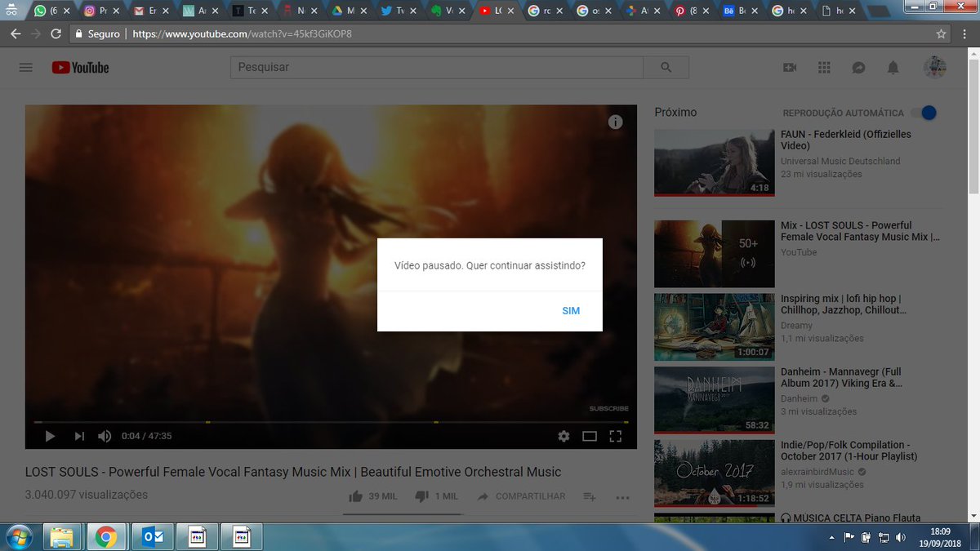
Task: Open the account avatar menu
Action: coord(935,68)
